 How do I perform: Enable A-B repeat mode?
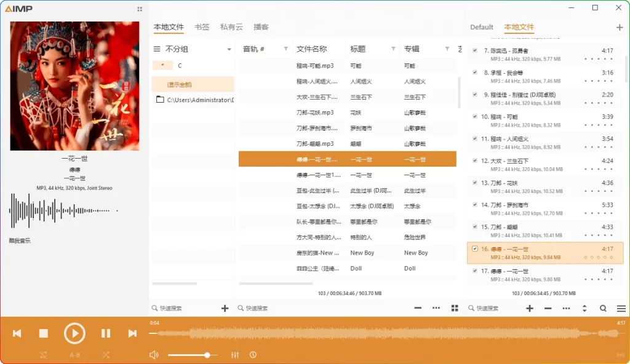(74, 355)
